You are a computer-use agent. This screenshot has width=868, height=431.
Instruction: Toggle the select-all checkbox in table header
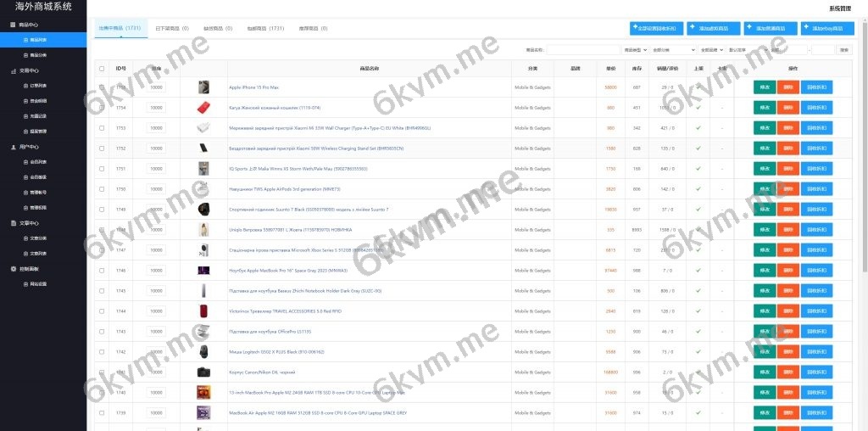(102, 69)
